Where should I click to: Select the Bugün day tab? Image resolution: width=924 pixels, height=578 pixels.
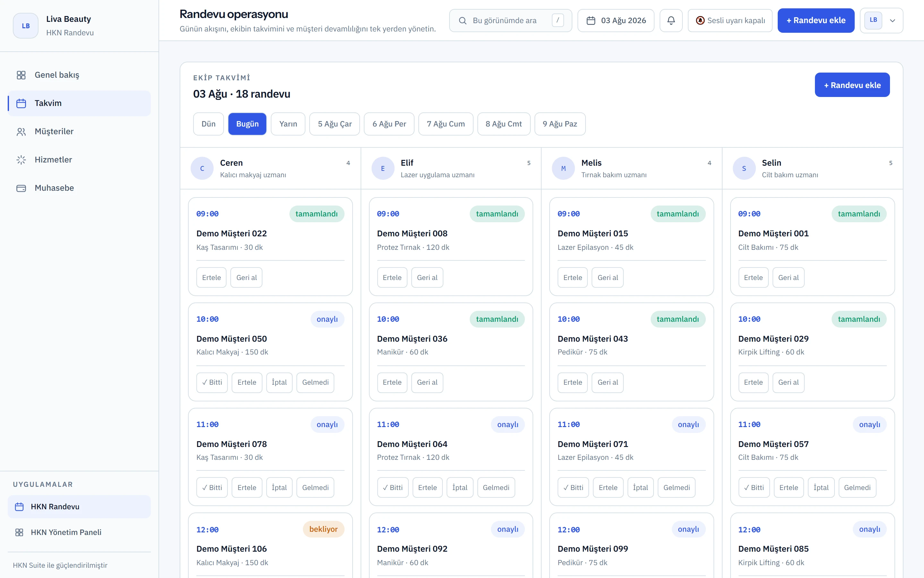click(x=247, y=124)
